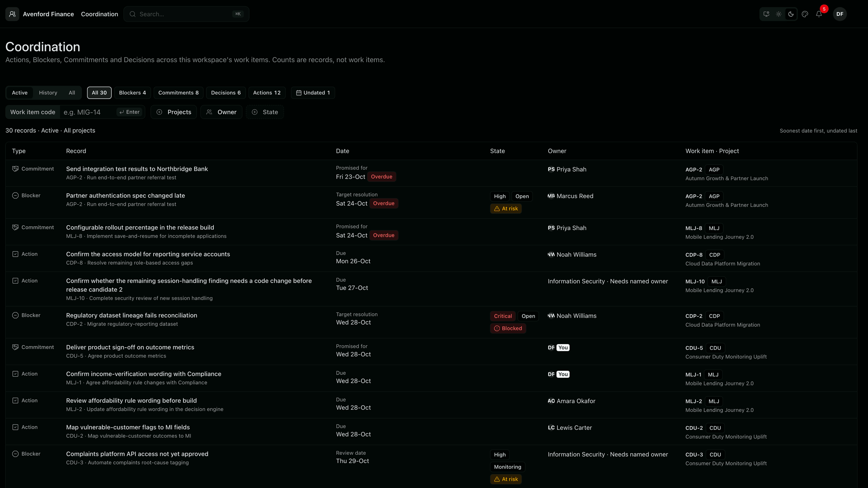Click Blocker icon for Complaints platform API row
868x488 pixels.
pos(15,454)
